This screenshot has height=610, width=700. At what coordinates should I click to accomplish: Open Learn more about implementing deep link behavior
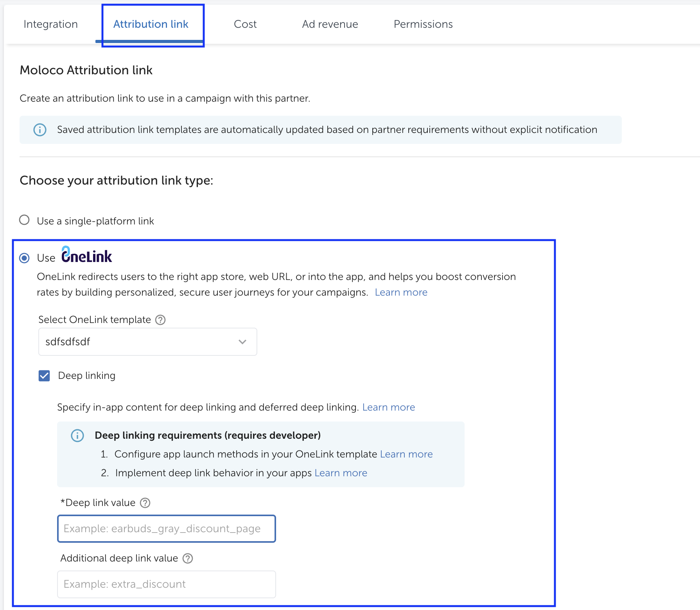pos(341,473)
